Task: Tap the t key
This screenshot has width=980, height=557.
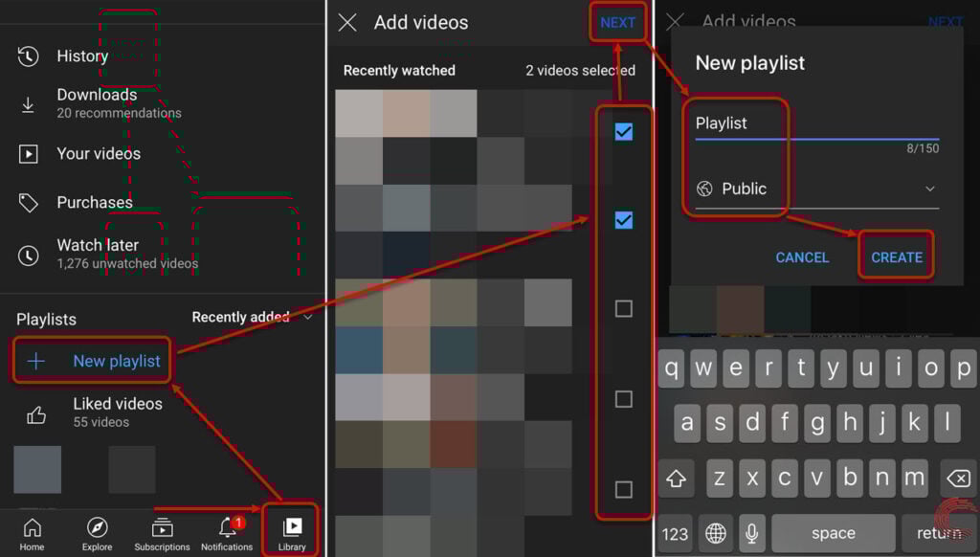Action: pyautogui.click(x=801, y=368)
